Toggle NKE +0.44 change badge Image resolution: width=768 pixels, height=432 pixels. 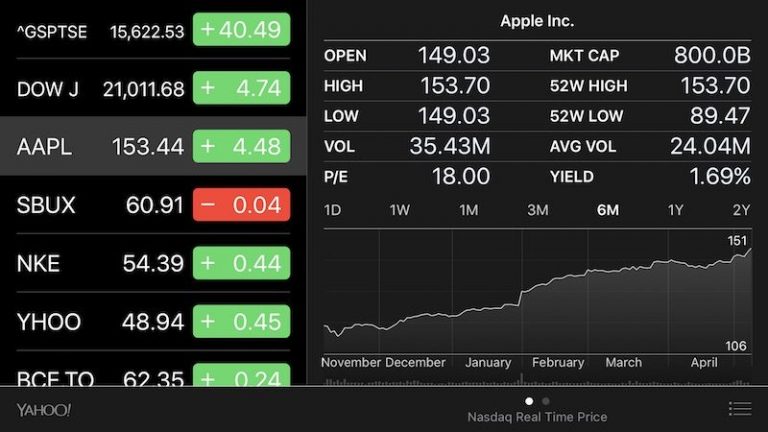tap(244, 263)
